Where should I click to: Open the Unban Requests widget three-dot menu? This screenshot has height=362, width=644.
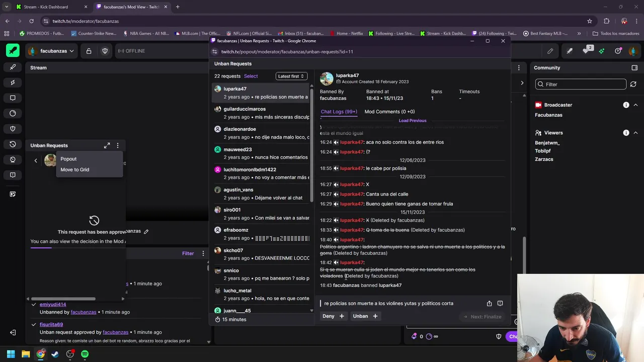pos(118,145)
